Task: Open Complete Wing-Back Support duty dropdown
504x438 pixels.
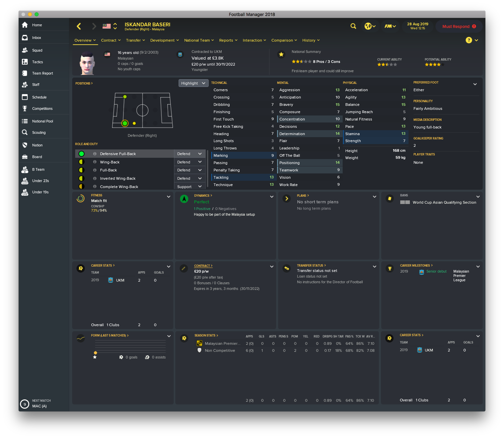Action: point(190,187)
